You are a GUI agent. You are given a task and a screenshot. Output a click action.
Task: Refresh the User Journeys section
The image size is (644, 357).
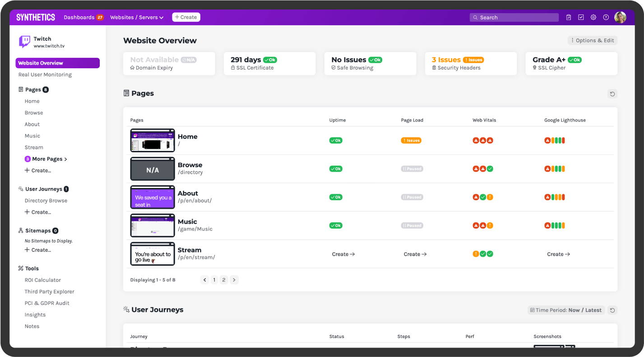pyautogui.click(x=612, y=310)
